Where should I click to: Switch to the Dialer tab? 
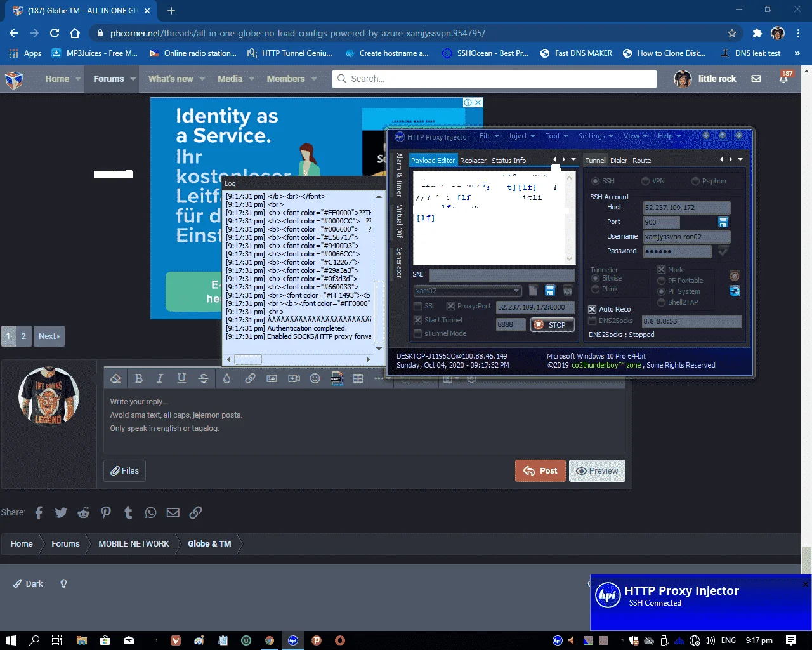point(619,161)
